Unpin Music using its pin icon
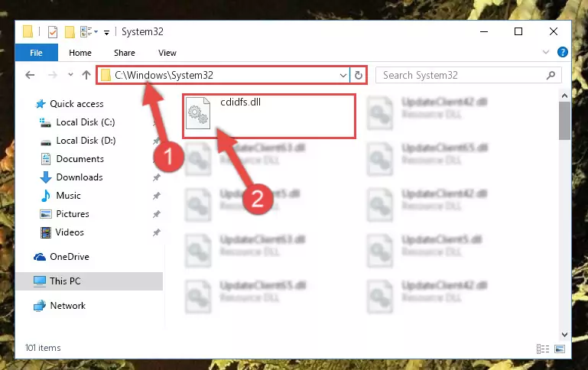 click(157, 196)
